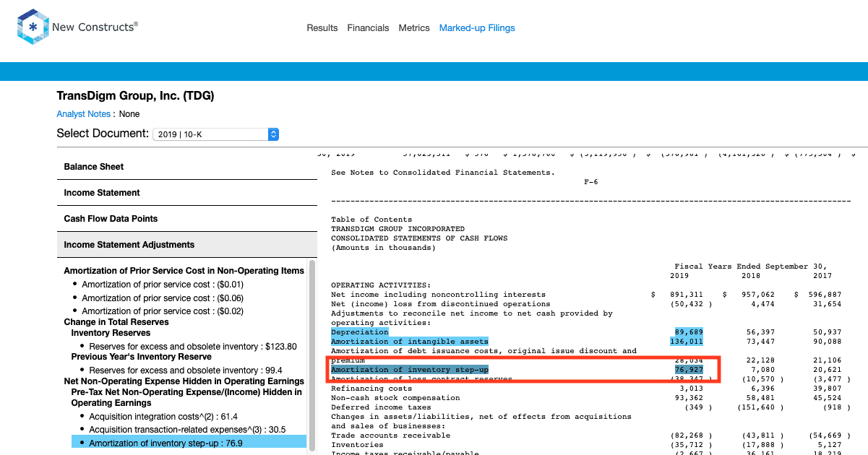Open the Metrics navigation tab
The image size is (868, 455).
pyautogui.click(x=414, y=28)
